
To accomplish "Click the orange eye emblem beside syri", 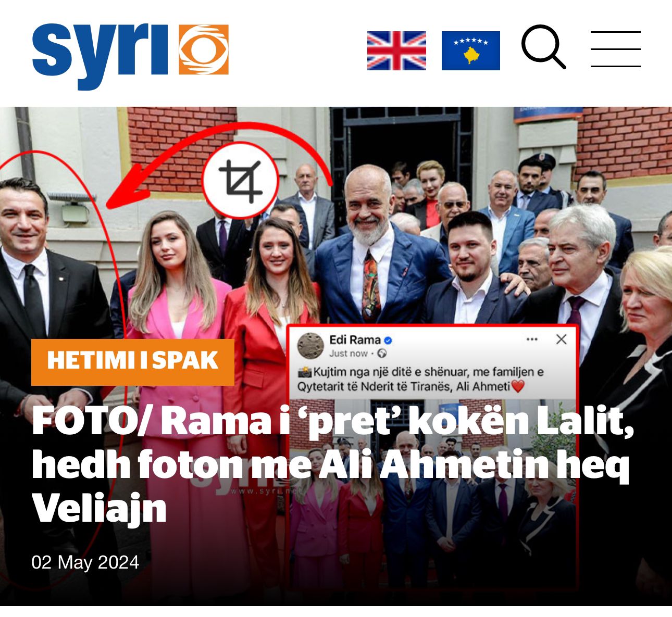I will pos(204,49).
